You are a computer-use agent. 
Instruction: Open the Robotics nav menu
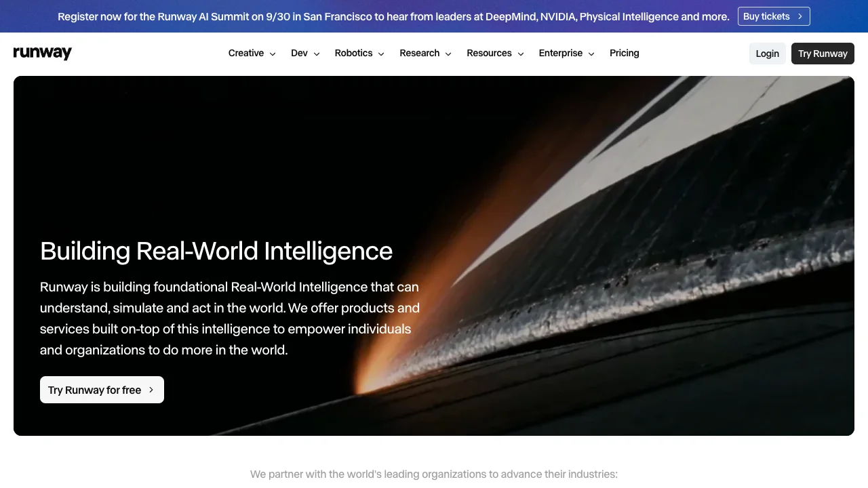click(x=359, y=53)
